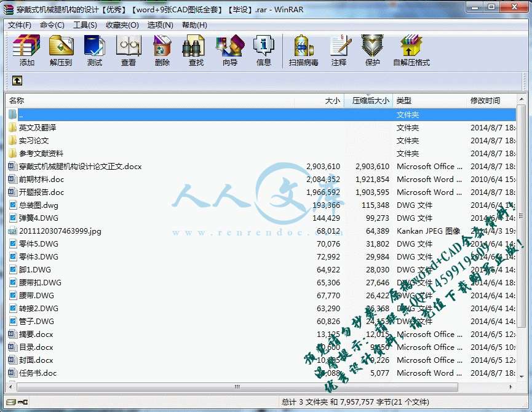The height and width of the screenshot is (412, 532).
Task: Click the JPG icon of 2011120307463999.jpg
Action: (12, 231)
